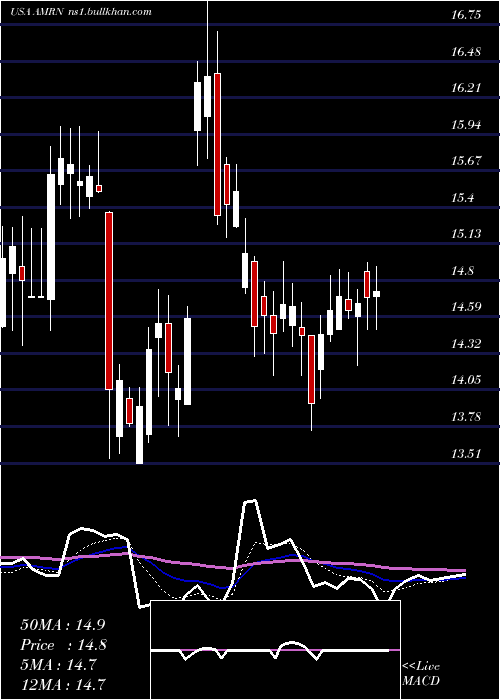Click the 15.94 price axis label
This screenshot has width=500, height=700.
pos(466,125)
